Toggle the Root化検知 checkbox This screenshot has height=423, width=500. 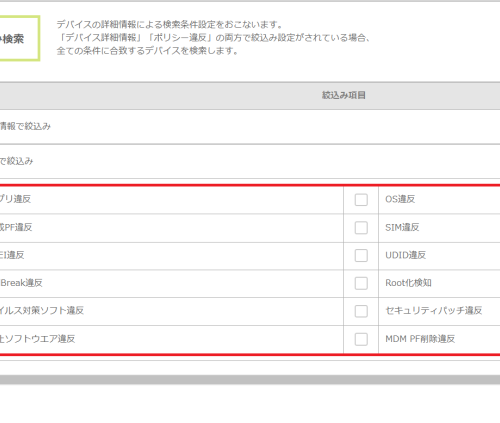[x=361, y=283]
